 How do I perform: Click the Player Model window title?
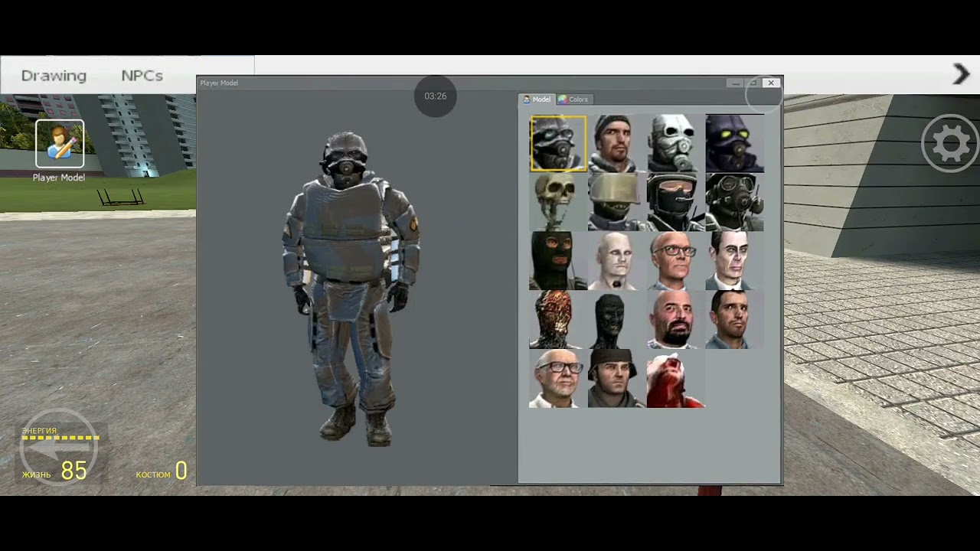pos(220,83)
